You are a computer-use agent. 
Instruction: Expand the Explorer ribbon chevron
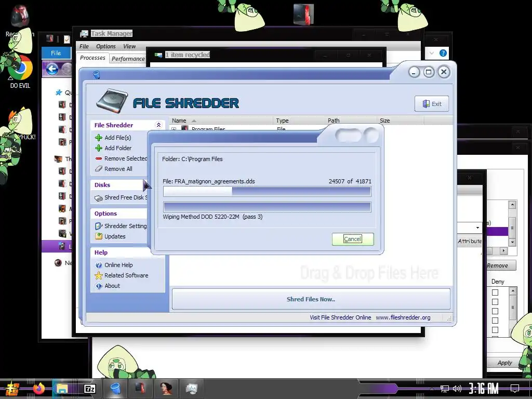[432, 54]
